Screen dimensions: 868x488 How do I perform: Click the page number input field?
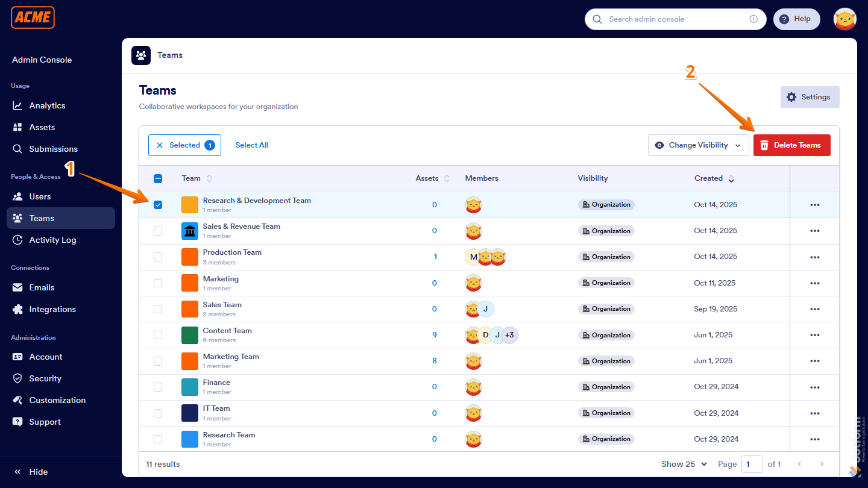pyautogui.click(x=752, y=464)
